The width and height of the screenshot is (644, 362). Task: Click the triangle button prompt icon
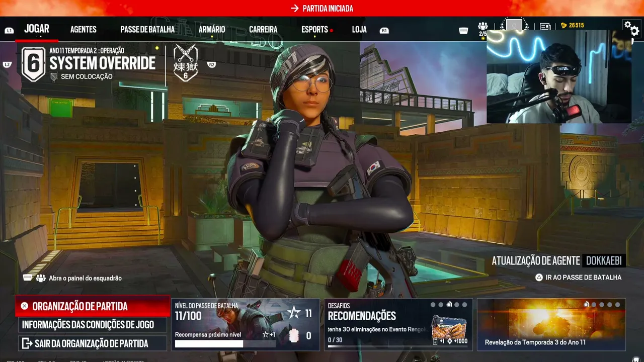pyautogui.click(x=539, y=277)
